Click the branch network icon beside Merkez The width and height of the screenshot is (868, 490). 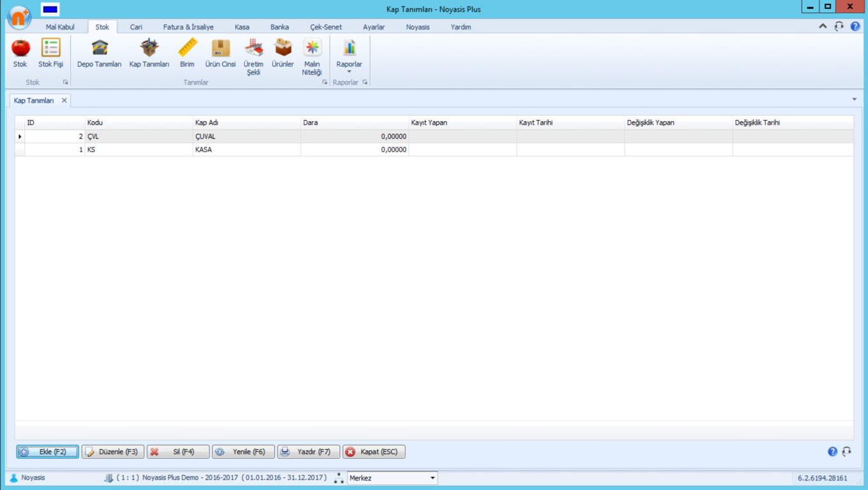(x=339, y=478)
